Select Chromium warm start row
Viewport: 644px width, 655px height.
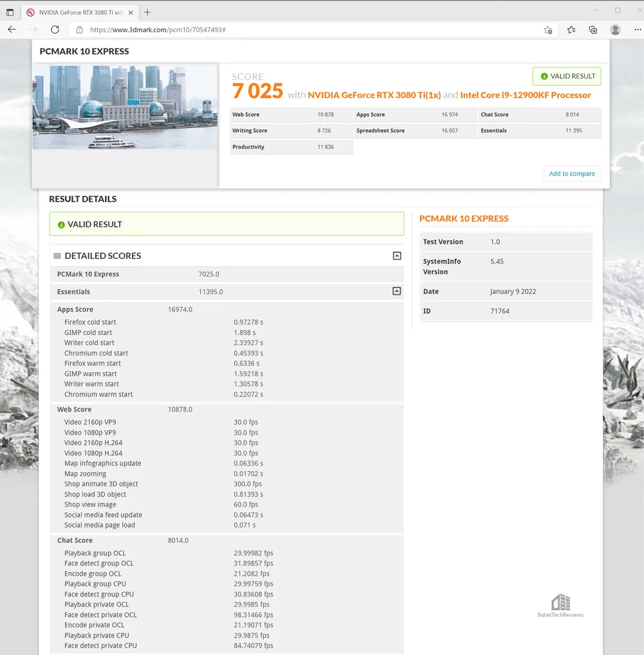pos(227,394)
